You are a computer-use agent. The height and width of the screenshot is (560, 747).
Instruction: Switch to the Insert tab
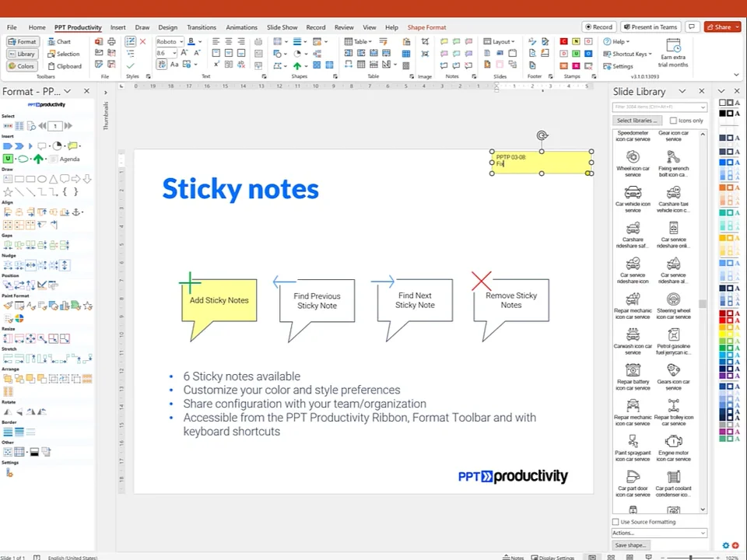(118, 27)
